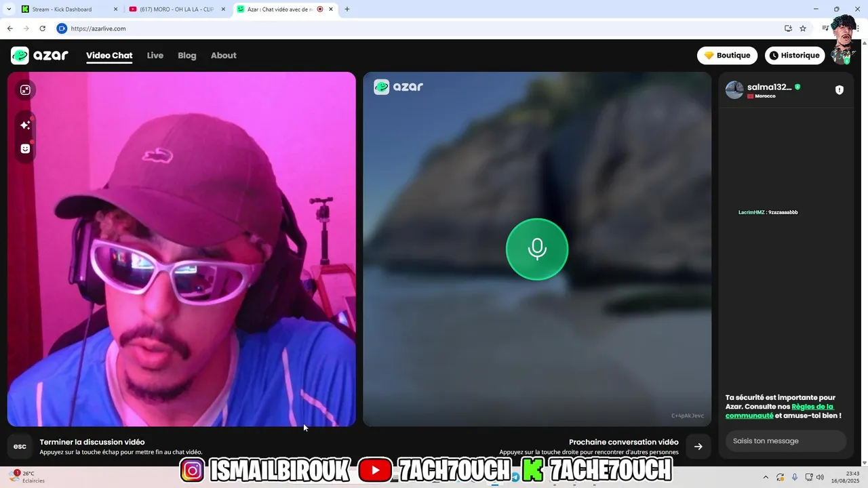
Task: Open the media control playlist icon
Action: click(x=825, y=28)
